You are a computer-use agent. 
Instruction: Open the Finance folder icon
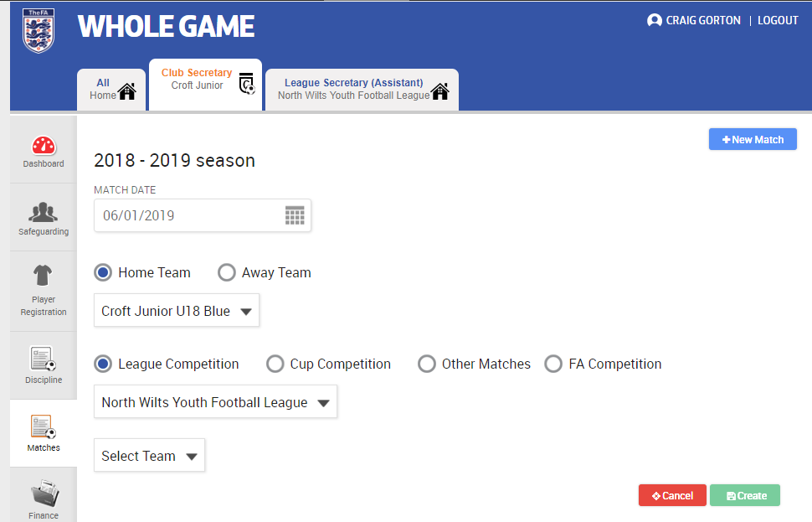click(x=45, y=493)
